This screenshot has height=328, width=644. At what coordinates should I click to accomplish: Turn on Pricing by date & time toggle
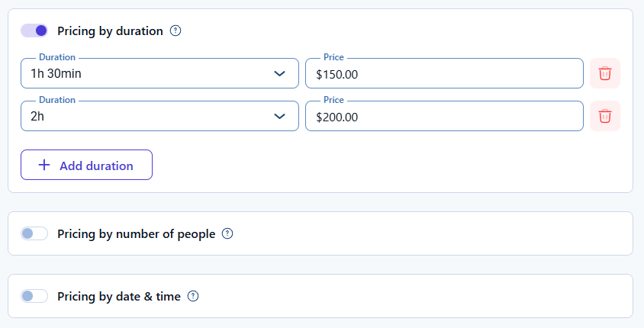pyautogui.click(x=34, y=296)
